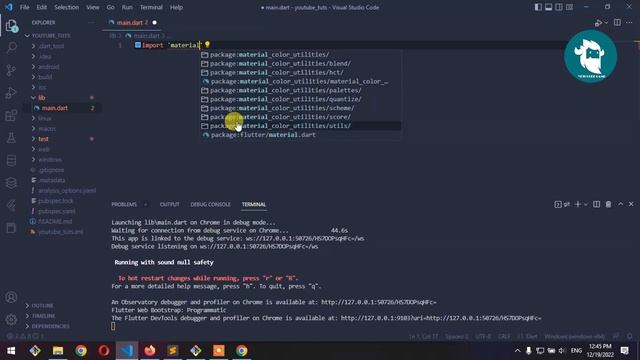Open the Explorer view in activity bar
640x360 pixels.
click(11, 26)
